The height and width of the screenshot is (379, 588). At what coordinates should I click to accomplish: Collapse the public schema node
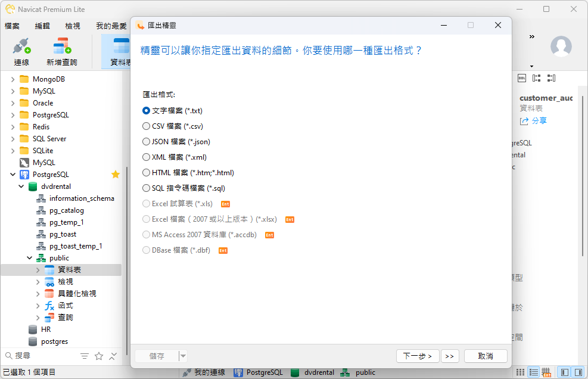click(x=29, y=258)
